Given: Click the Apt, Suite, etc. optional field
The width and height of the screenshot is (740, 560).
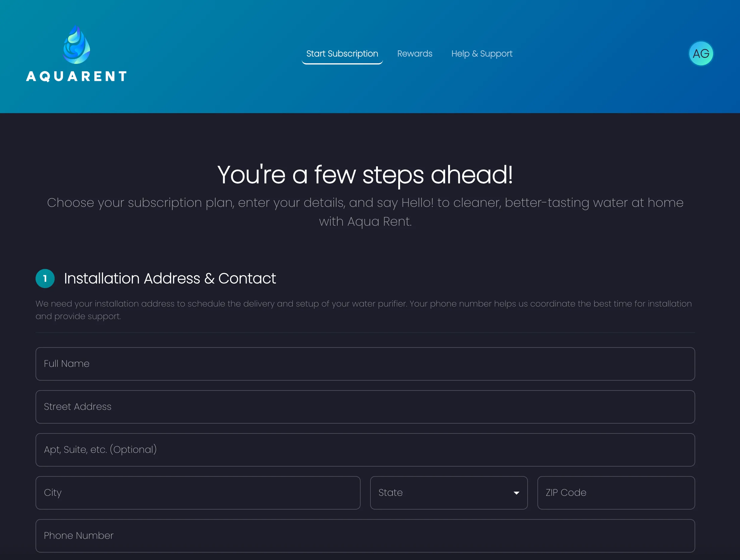Looking at the screenshot, I should pos(365,450).
